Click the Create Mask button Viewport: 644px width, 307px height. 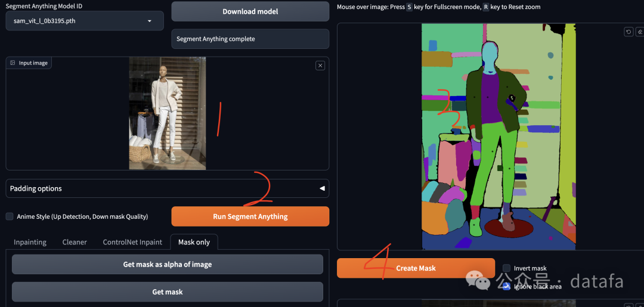[x=416, y=268]
